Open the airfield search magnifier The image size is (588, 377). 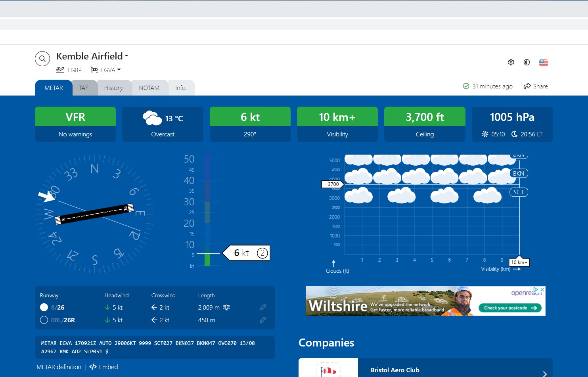click(x=42, y=58)
